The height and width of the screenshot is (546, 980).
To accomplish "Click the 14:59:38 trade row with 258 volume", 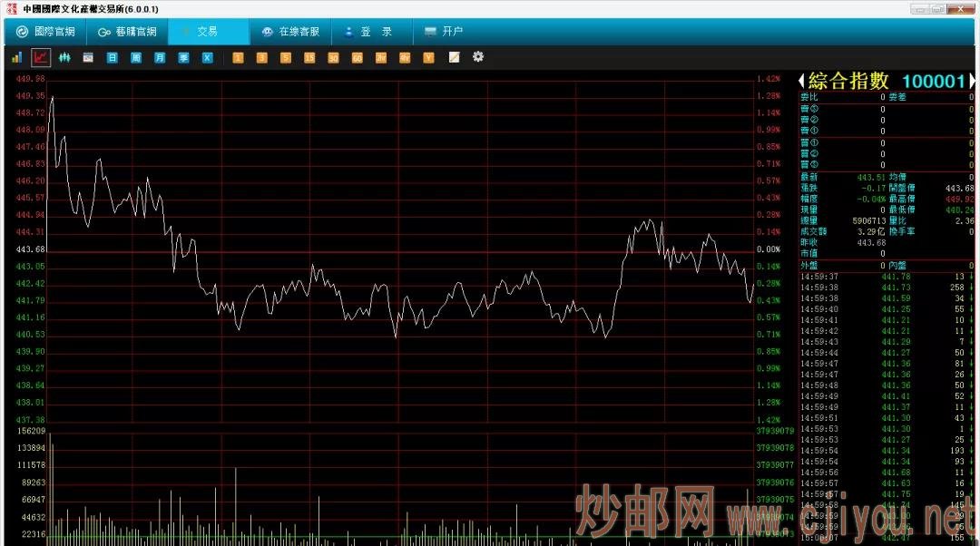I will 887,288.
